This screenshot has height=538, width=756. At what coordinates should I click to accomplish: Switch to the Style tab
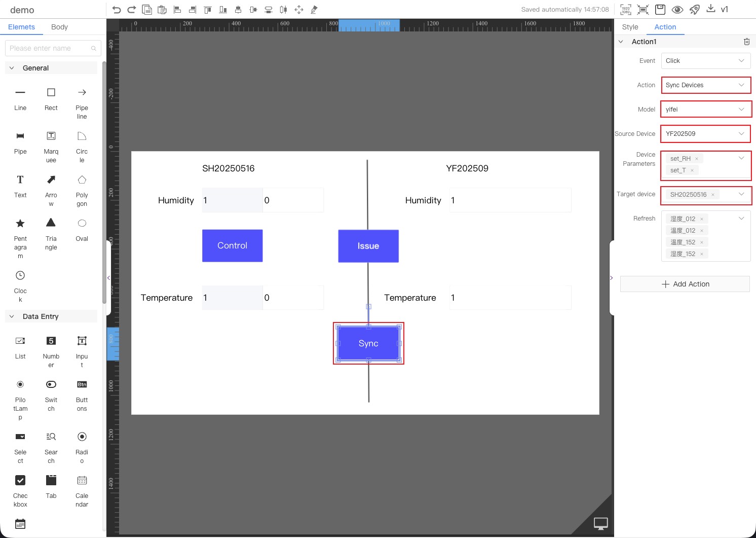pos(630,27)
